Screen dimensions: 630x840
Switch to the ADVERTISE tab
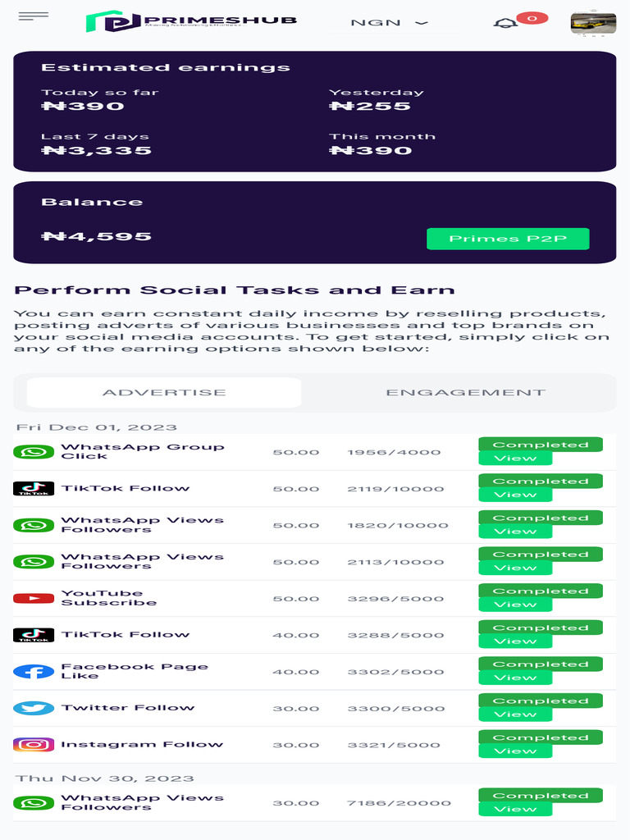click(x=164, y=393)
